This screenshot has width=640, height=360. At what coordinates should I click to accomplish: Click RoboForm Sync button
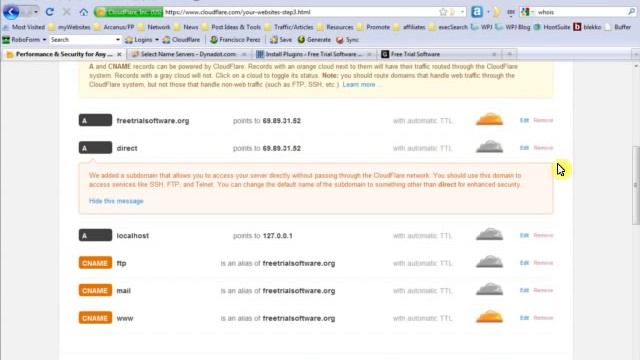click(x=347, y=40)
